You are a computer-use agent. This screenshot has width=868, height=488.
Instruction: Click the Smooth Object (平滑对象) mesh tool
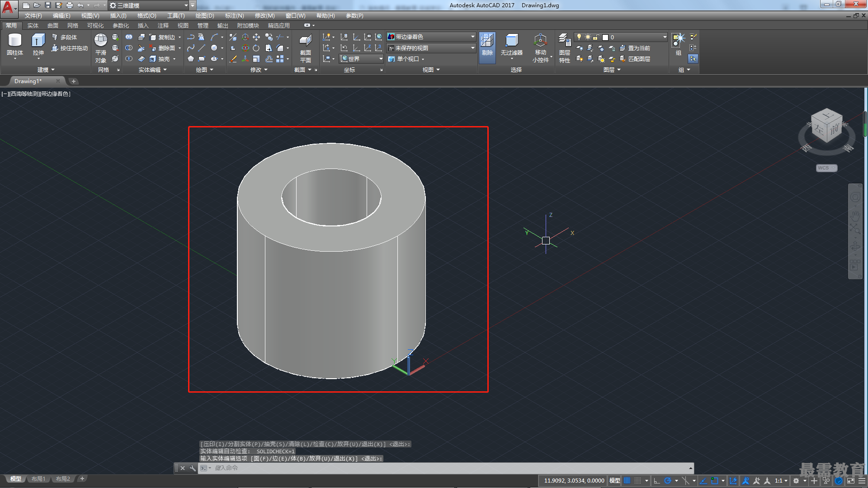(101, 48)
